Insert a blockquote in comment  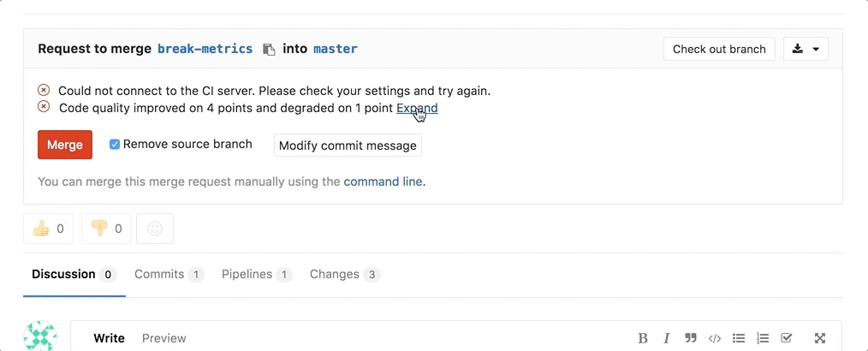[690, 338]
